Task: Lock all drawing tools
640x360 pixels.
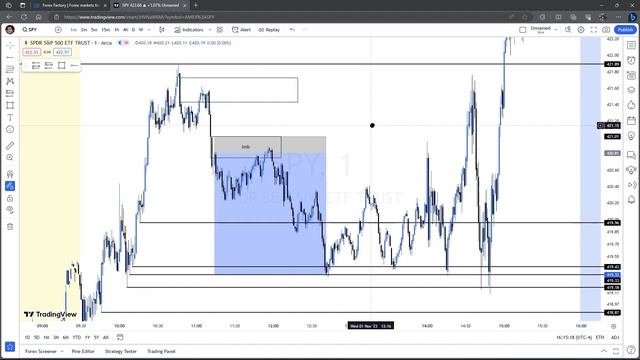Action: (x=10, y=198)
